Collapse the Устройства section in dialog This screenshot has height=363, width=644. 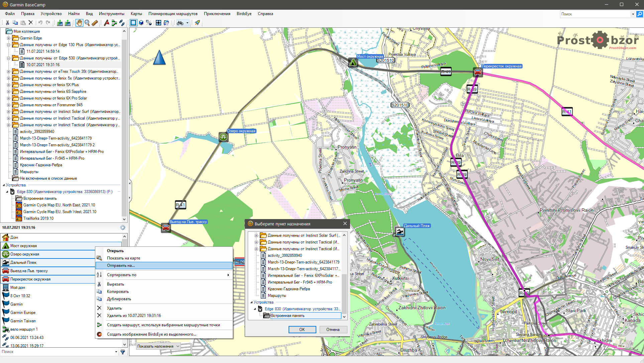[x=251, y=302]
